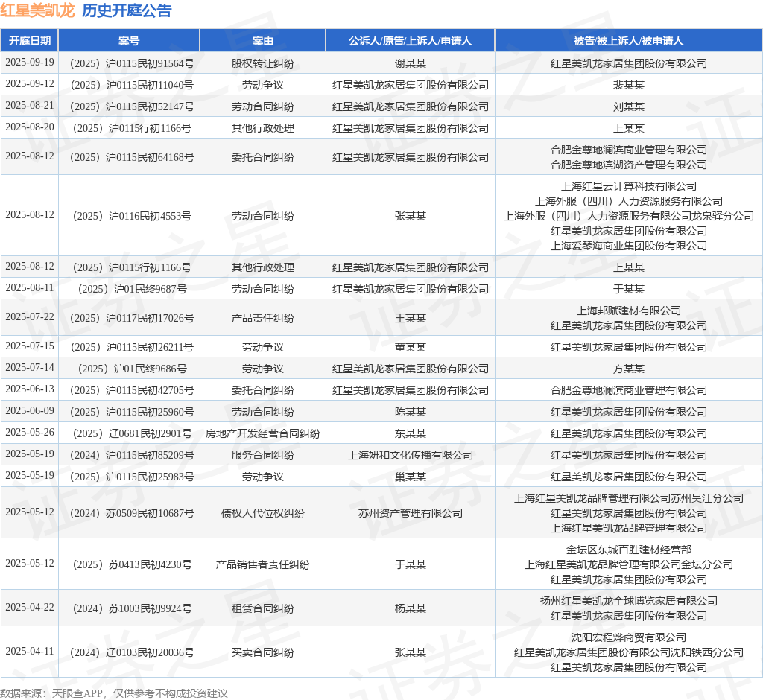This screenshot has height=700, width=763.
Task: Select the 案由 column header
Action: (263, 41)
